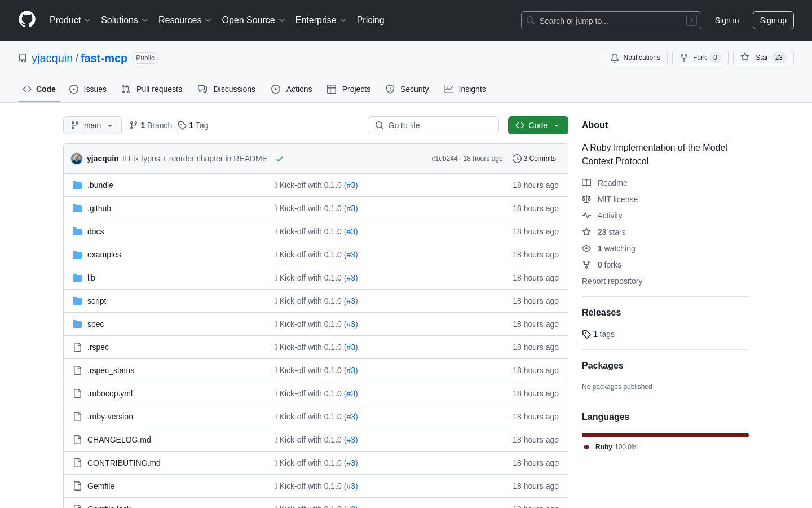Click the folder icon for script
Viewport: 812px width, 508px height.
pos(77,301)
